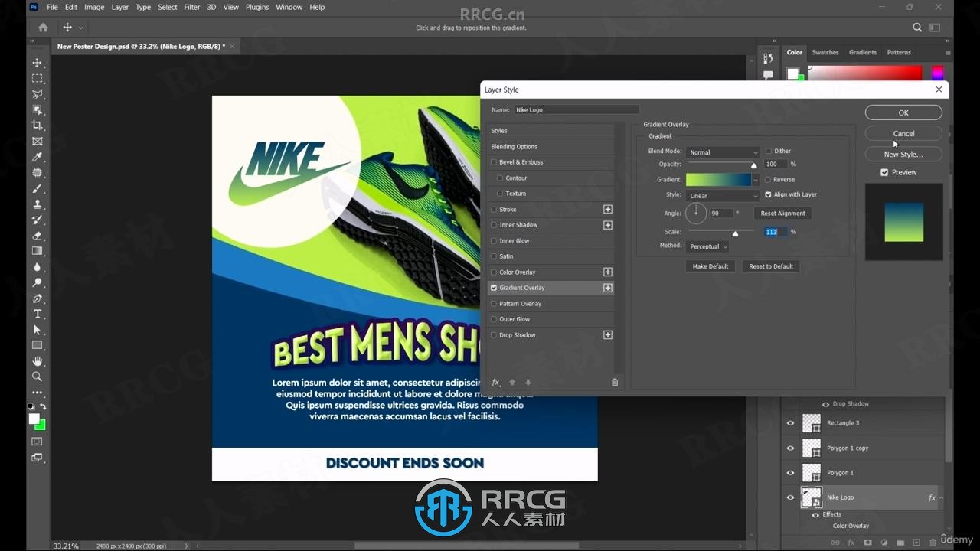The height and width of the screenshot is (551, 980).
Task: Select the Clone Stamp tool
Action: pos(37,204)
